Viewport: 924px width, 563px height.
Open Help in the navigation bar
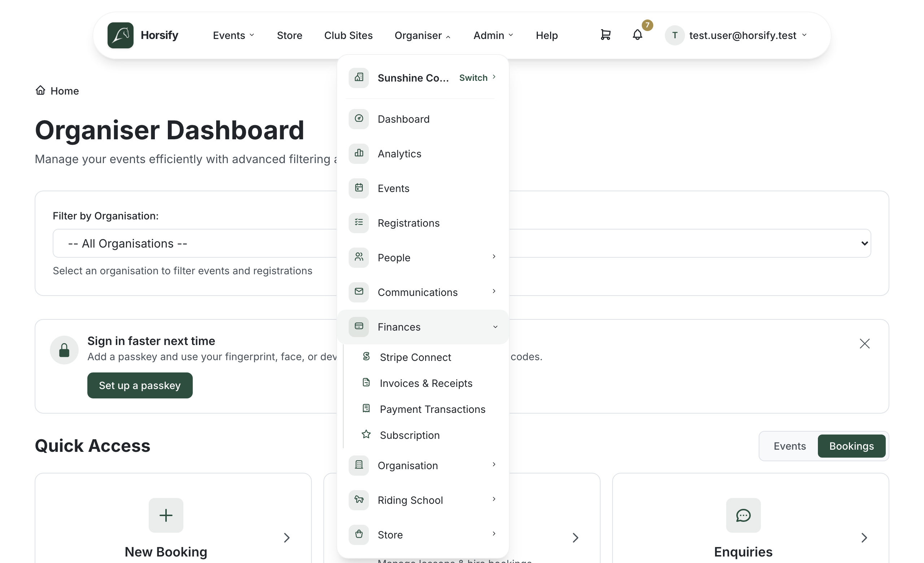(x=547, y=35)
